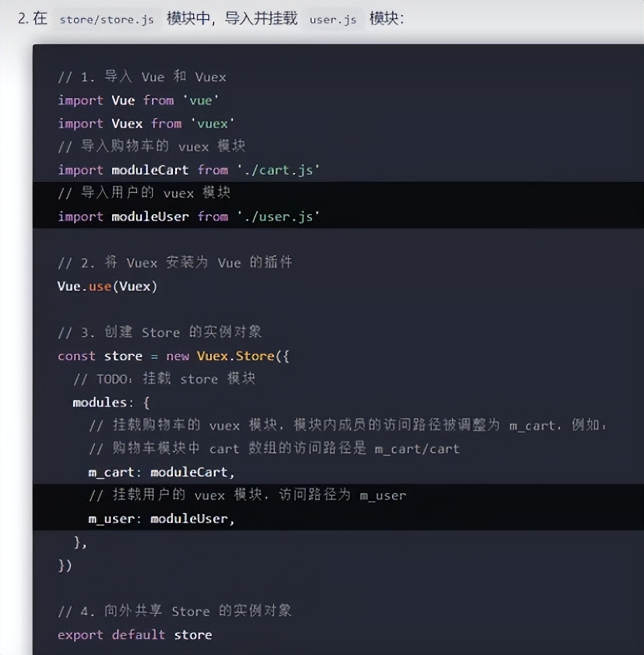644x655 pixels.
Task: Click the comment about importing cart vuex module
Action: coord(151,146)
